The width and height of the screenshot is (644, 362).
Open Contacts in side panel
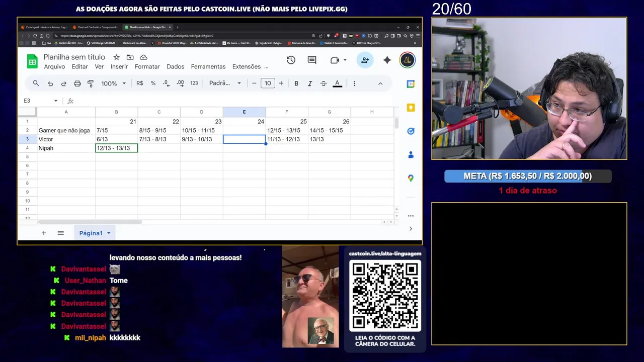point(411,155)
